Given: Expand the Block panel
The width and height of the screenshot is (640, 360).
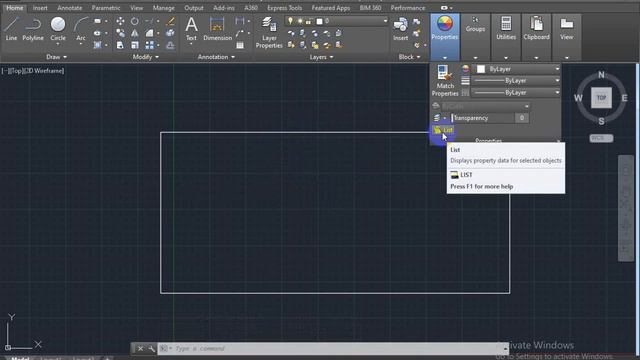Looking at the screenshot, I should coord(409,57).
